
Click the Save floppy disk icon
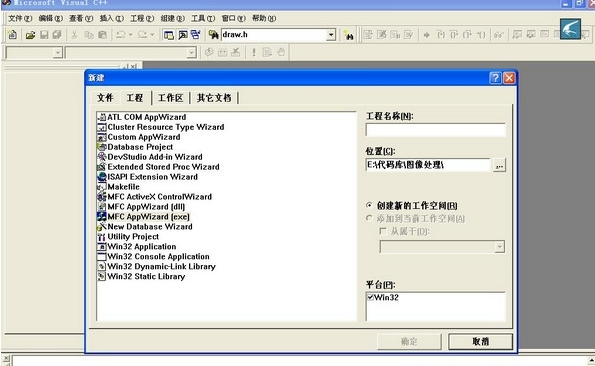44,35
